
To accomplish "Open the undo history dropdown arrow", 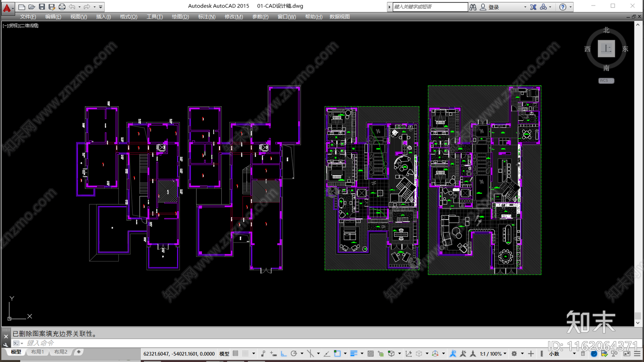I will [x=79, y=7].
